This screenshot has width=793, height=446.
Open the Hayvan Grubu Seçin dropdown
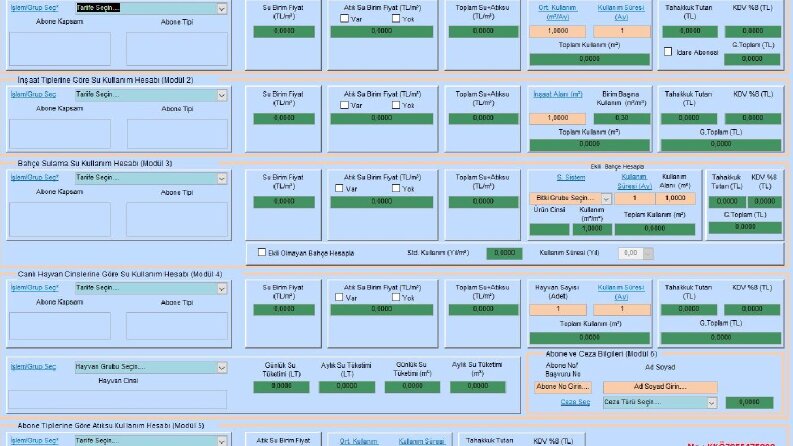click(x=222, y=367)
